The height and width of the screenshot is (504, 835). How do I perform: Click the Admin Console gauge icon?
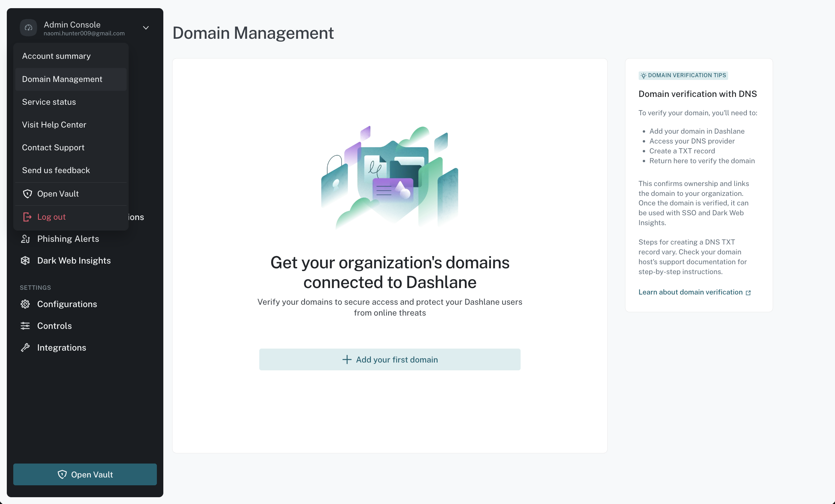pos(29,28)
